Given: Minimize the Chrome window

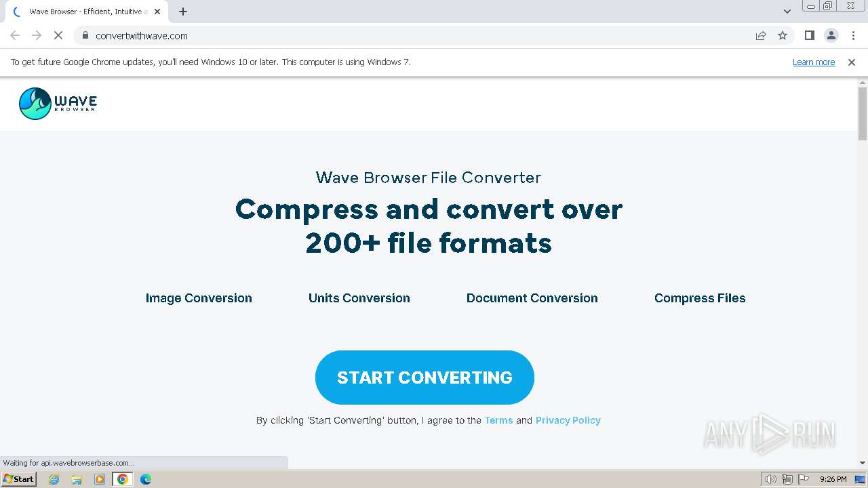Looking at the screenshot, I should click(810, 6).
